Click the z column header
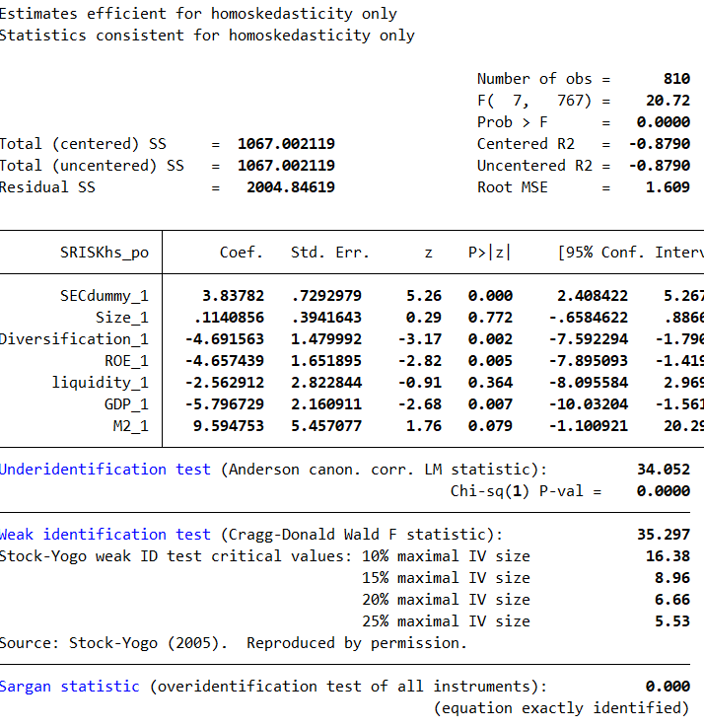 428,253
